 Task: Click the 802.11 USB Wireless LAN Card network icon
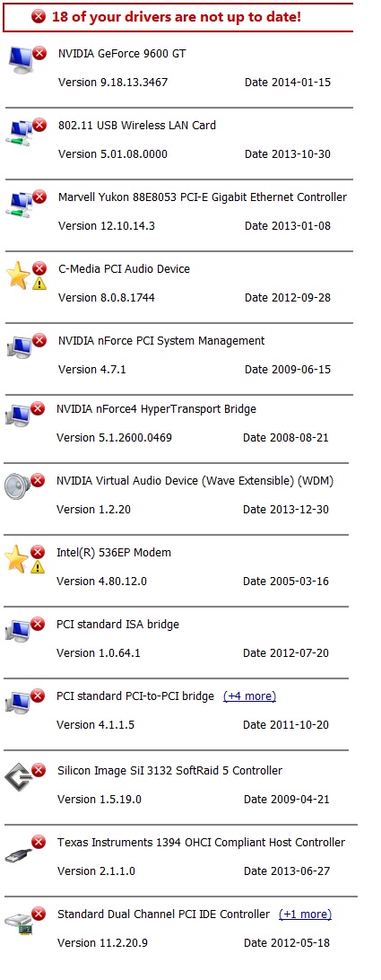click(x=22, y=133)
